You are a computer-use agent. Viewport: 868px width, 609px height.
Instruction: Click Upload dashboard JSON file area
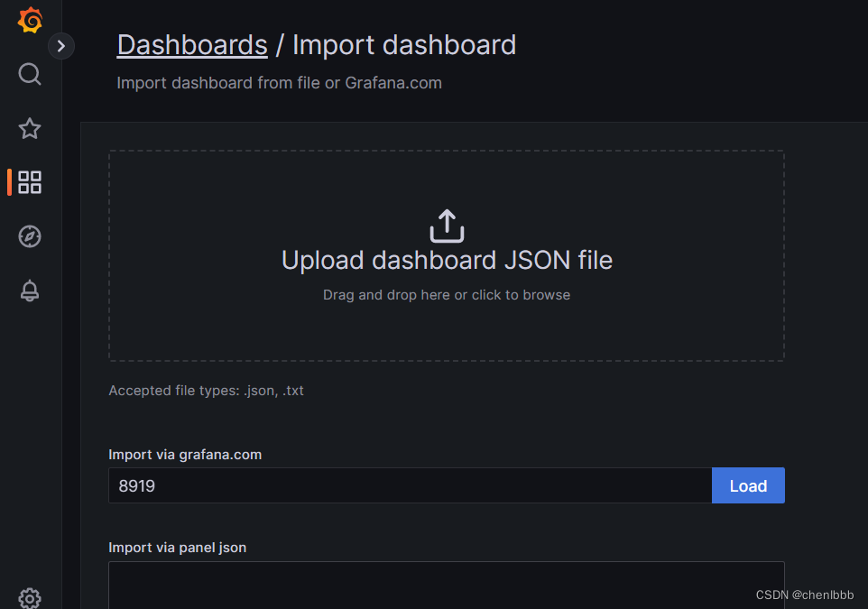446,256
